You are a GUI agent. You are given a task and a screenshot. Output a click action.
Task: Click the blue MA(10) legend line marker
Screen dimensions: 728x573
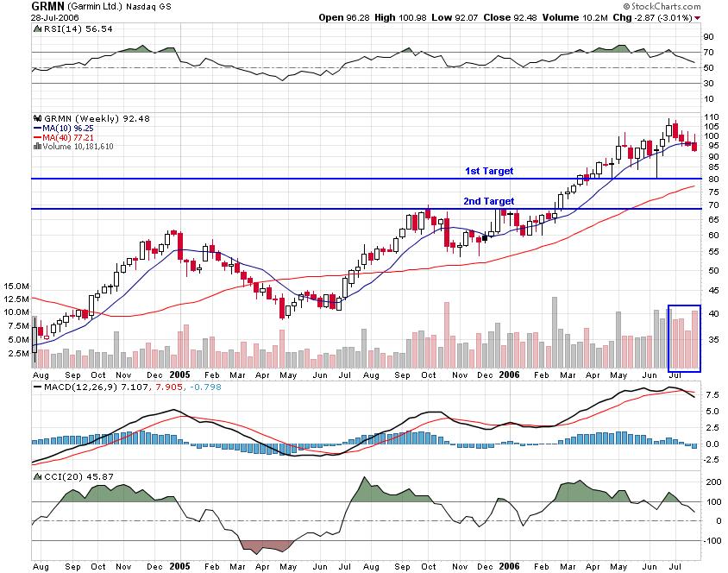(x=38, y=129)
